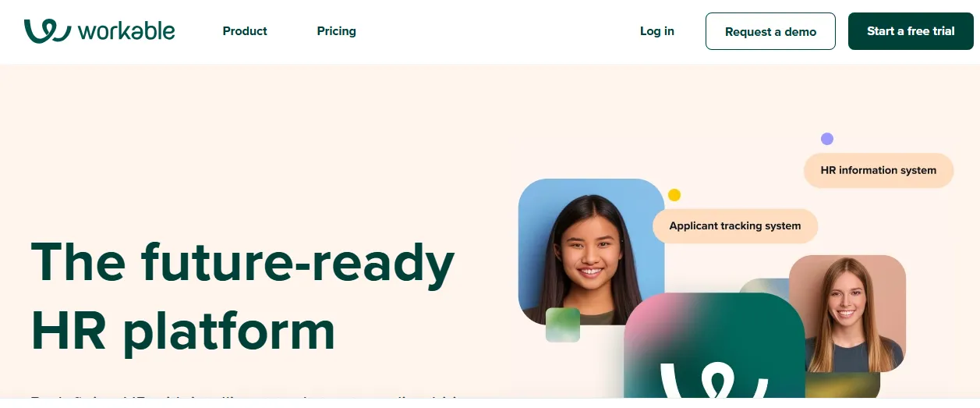Click the small green blurred square

point(563,325)
